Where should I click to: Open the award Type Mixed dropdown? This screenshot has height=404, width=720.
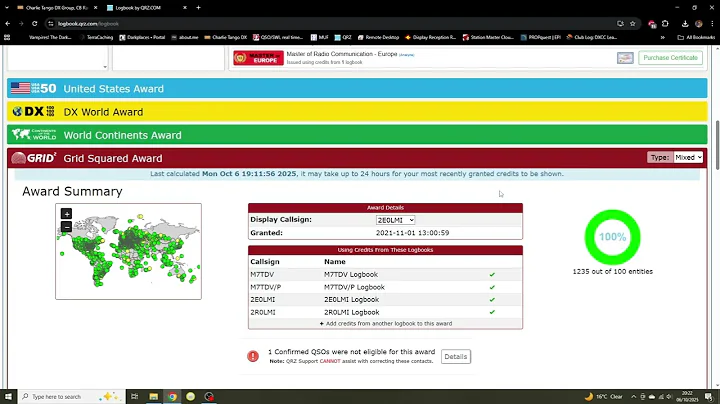pyautogui.click(x=688, y=157)
